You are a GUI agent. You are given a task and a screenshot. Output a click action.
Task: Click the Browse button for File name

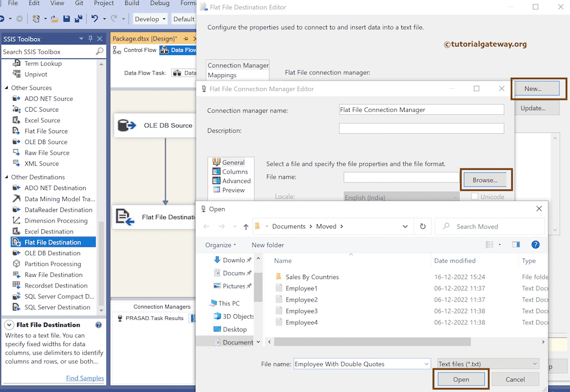pyautogui.click(x=485, y=179)
